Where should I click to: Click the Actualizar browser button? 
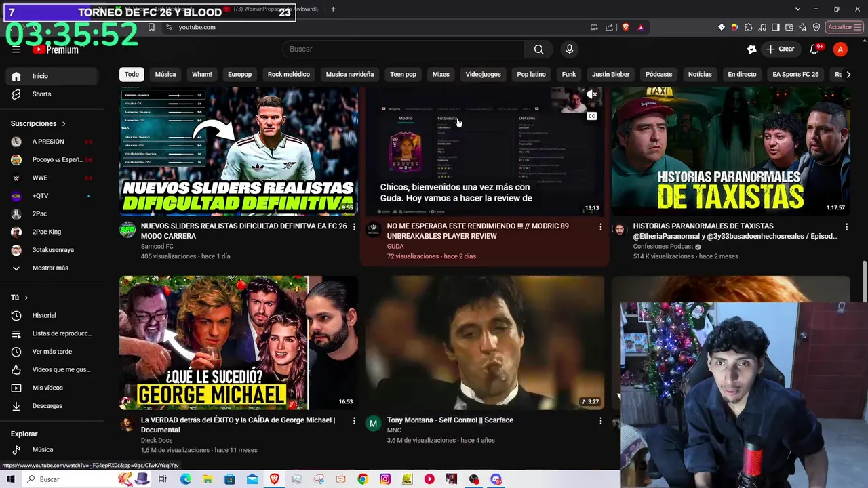click(x=844, y=27)
